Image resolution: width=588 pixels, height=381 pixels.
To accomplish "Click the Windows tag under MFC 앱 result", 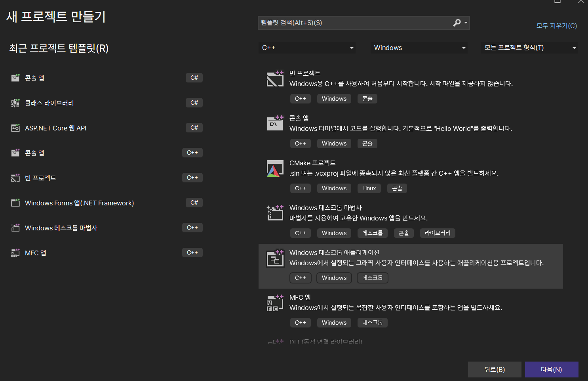I will pos(334,323).
